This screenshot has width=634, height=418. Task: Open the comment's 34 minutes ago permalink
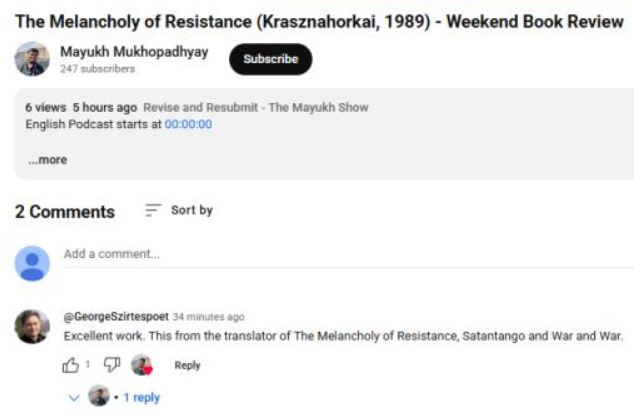pos(209,317)
